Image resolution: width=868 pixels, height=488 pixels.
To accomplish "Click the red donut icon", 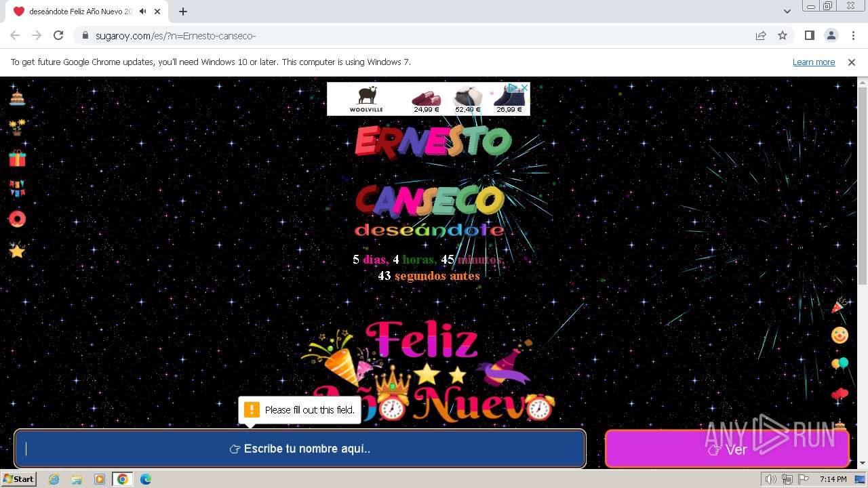I will pos(17,219).
